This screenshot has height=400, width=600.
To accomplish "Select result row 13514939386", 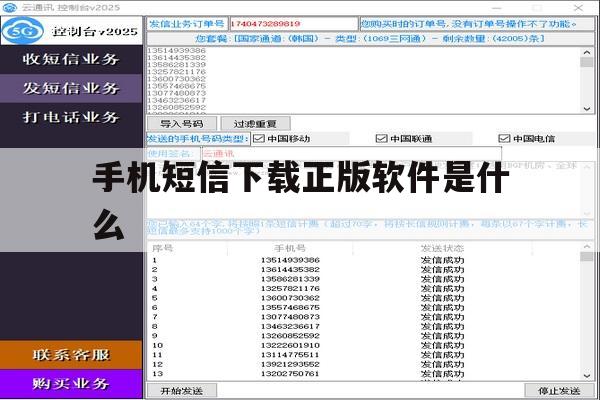I will click(x=364, y=260).
